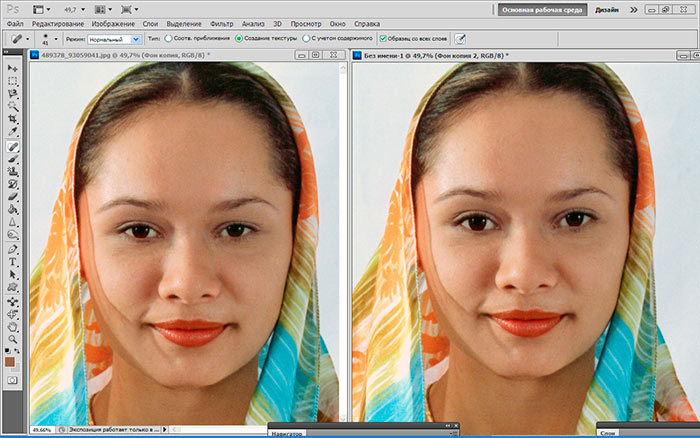
Task: Switch to 'Основная рабочая среда' workspace
Action: pos(542,10)
